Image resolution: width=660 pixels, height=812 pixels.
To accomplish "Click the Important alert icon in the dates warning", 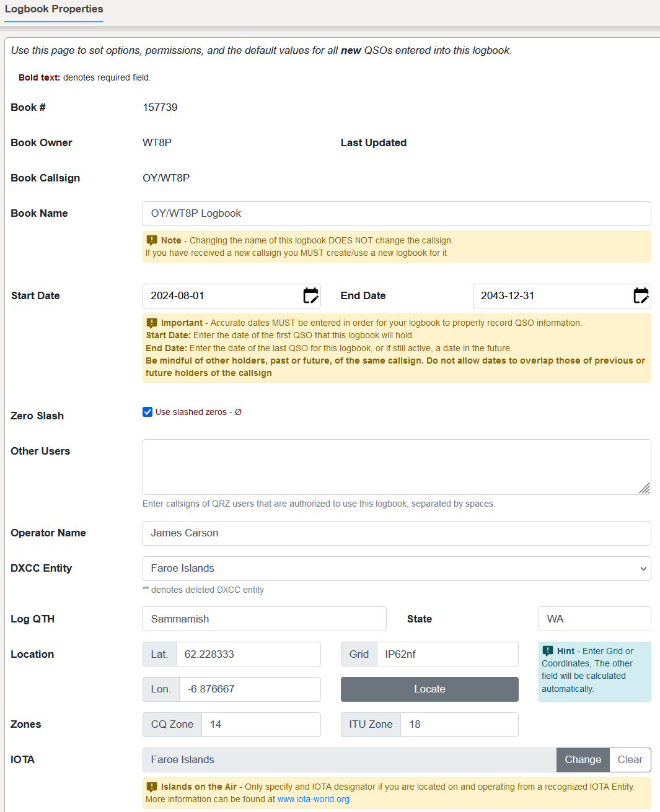I will pyautogui.click(x=151, y=322).
